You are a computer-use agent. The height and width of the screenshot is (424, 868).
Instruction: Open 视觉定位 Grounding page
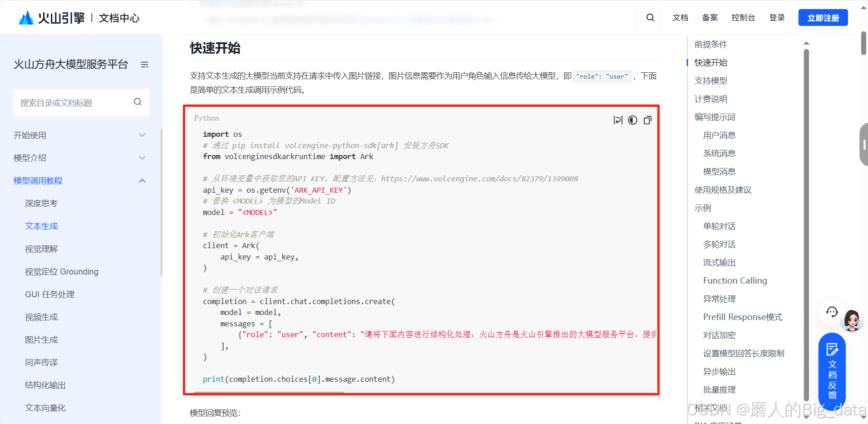(62, 272)
